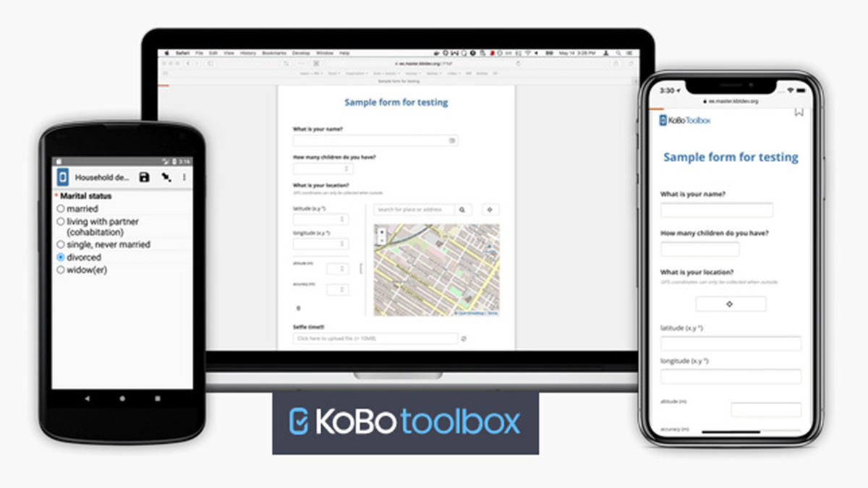Click the longitude stepper field on laptop
This screenshot has width=868, height=488.
coord(320,244)
